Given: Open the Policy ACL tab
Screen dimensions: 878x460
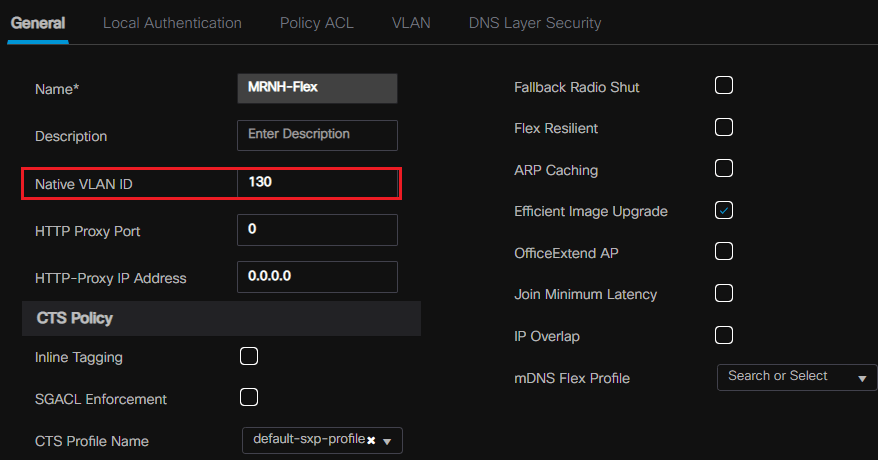Looking at the screenshot, I should [316, 22].
